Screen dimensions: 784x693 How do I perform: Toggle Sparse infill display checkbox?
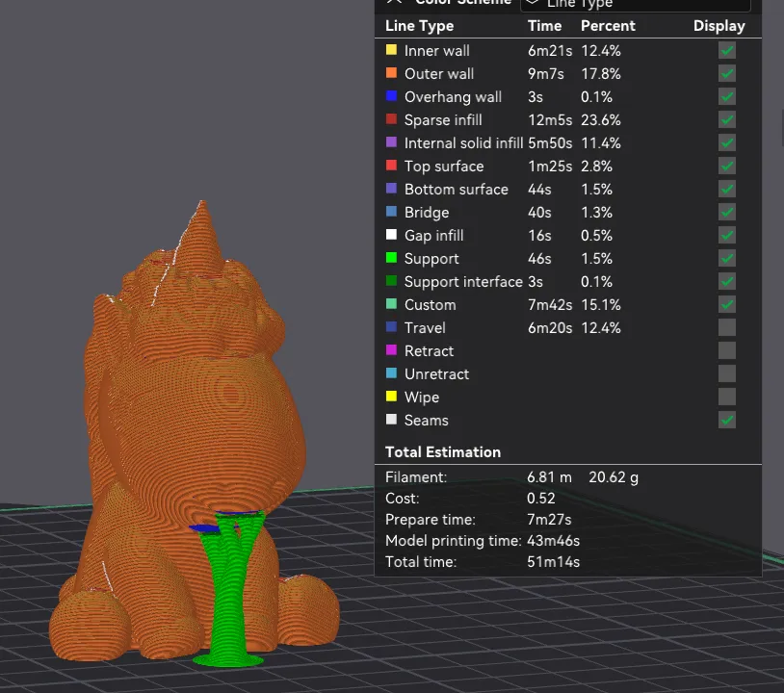point(727,119)
